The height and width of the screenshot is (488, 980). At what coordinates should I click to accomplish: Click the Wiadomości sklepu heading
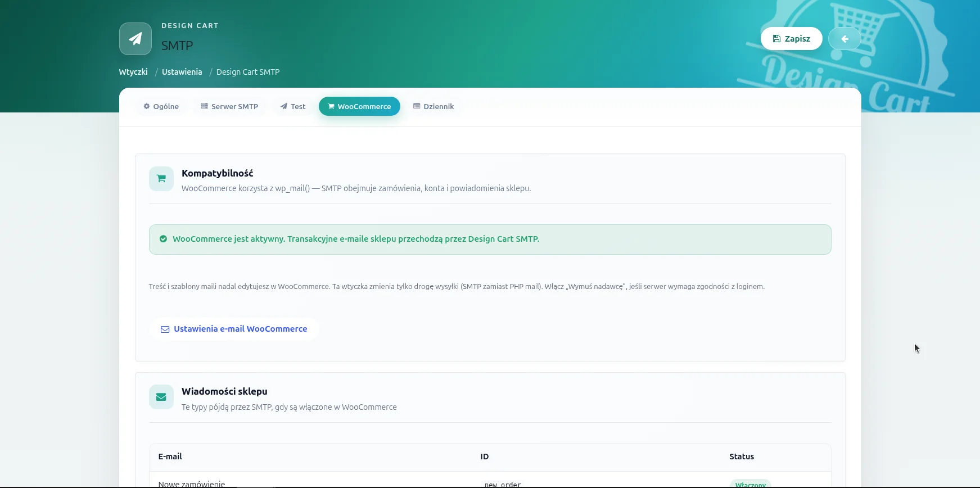(224, 391)
